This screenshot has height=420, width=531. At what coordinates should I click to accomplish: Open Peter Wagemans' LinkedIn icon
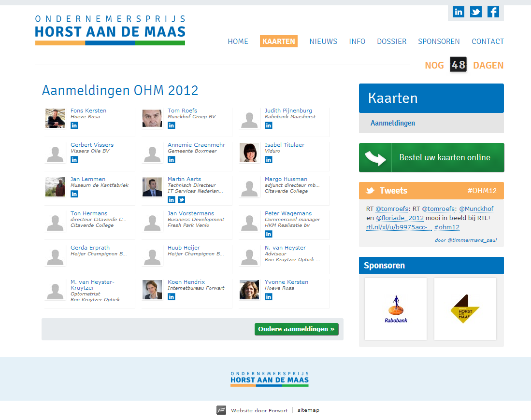(269, 234)
